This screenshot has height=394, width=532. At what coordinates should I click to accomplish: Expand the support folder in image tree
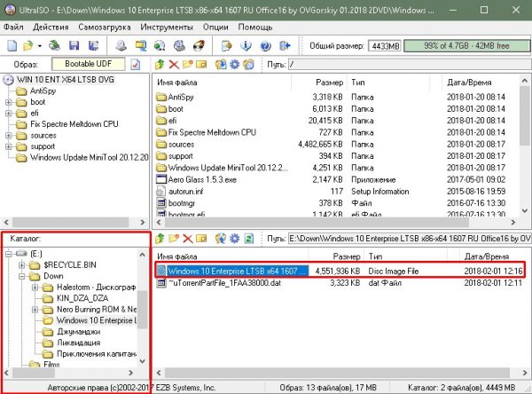coord(9,146)
